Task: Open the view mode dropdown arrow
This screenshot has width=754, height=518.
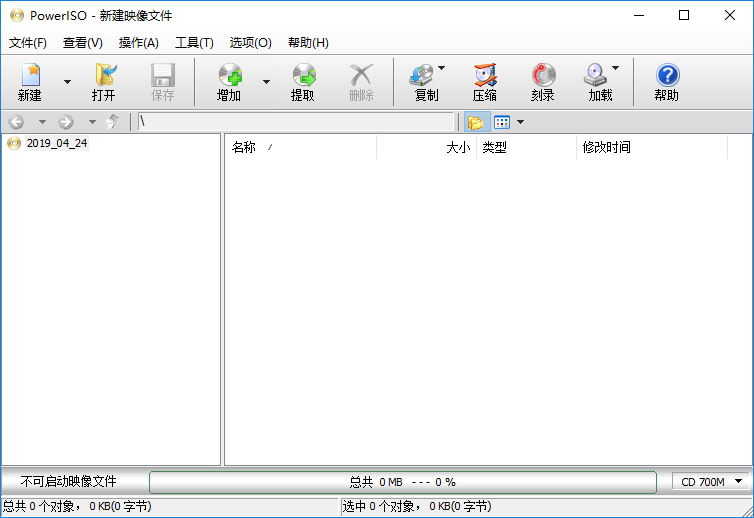Action: click(x=520, y=122)
